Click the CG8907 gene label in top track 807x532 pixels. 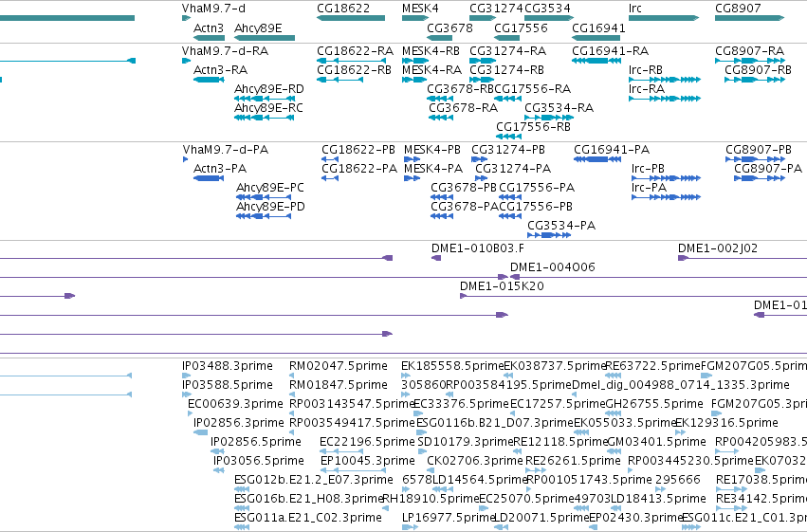pos(738,9)
